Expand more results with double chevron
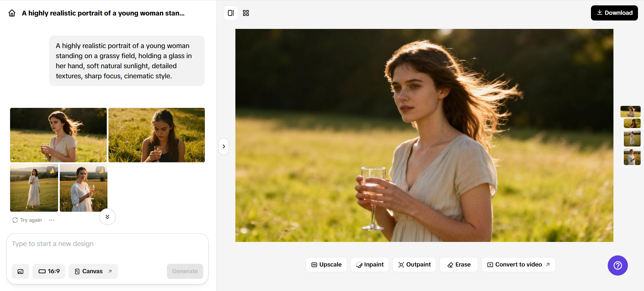This screenshot has width=644, height=291. pyautogui.click(x=107, y=217)
